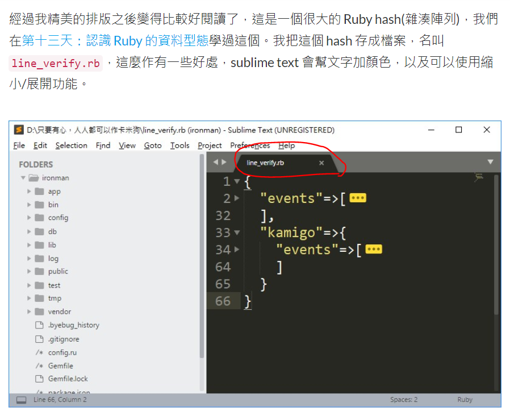Image resolution: width=510 pixels, height=420 pixels.
Task: Expand the public folder
Action: [x=29, y=271]
